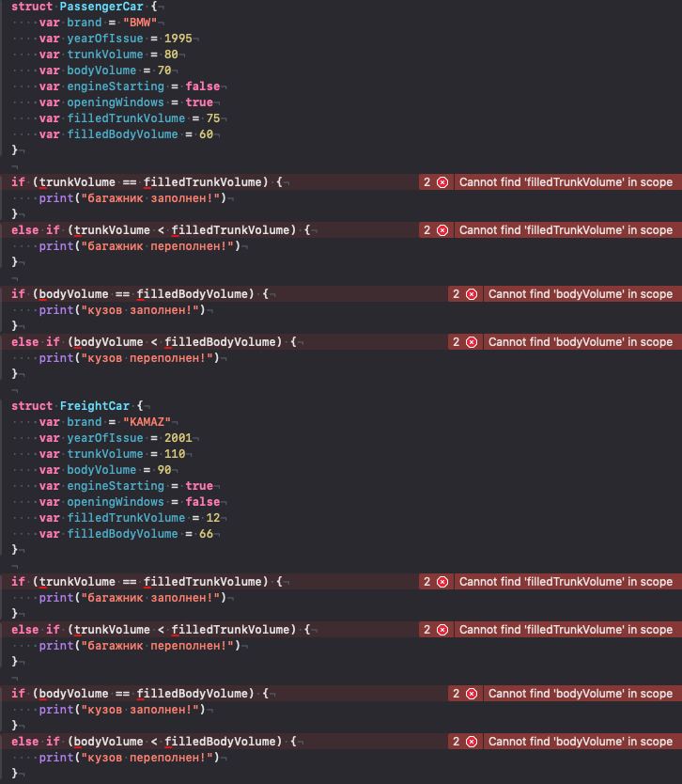Expand error count '2' on PassengerCar 'if (trunkVolume ==' line
This screenshot has width=682, height=784.
coord(426,182)
